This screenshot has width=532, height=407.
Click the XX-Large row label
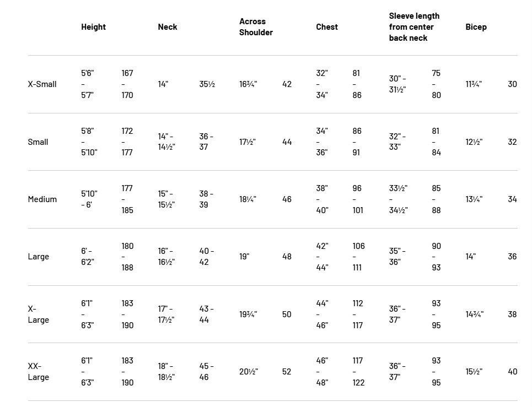coord(39,372)
